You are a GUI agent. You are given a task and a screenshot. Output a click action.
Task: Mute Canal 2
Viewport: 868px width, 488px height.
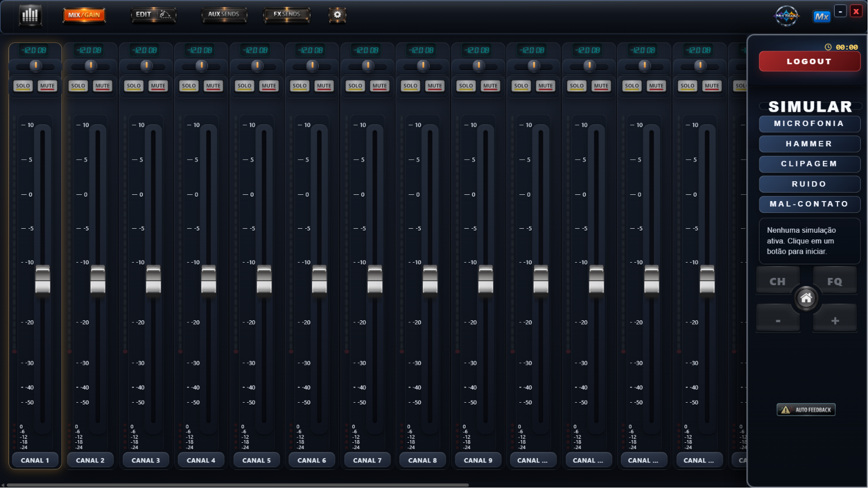point(103,86)
